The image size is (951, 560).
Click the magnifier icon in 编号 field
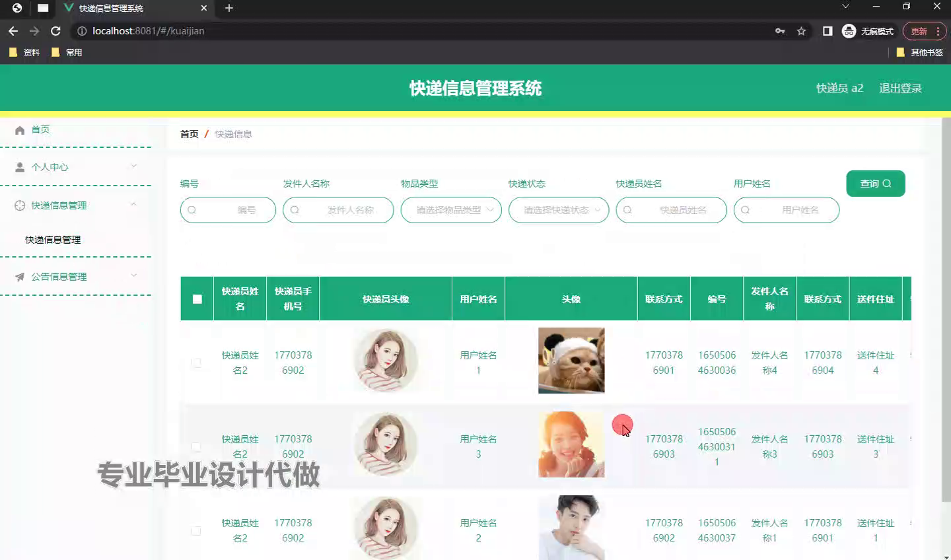[x=192, y=210]
